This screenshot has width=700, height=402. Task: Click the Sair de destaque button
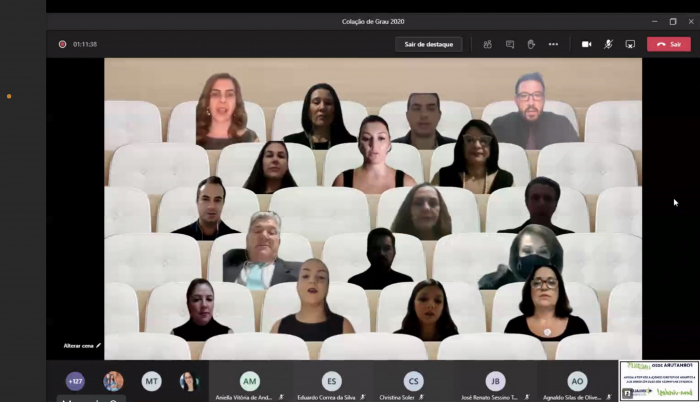[429, 44]
